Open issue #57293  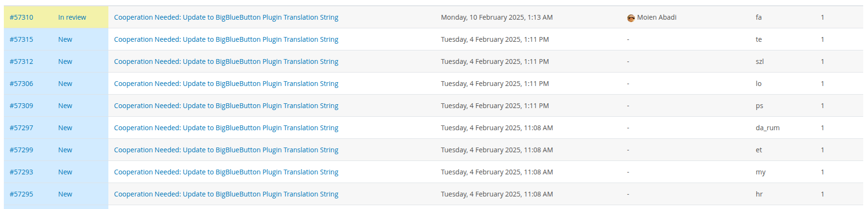tap(22, 172)
